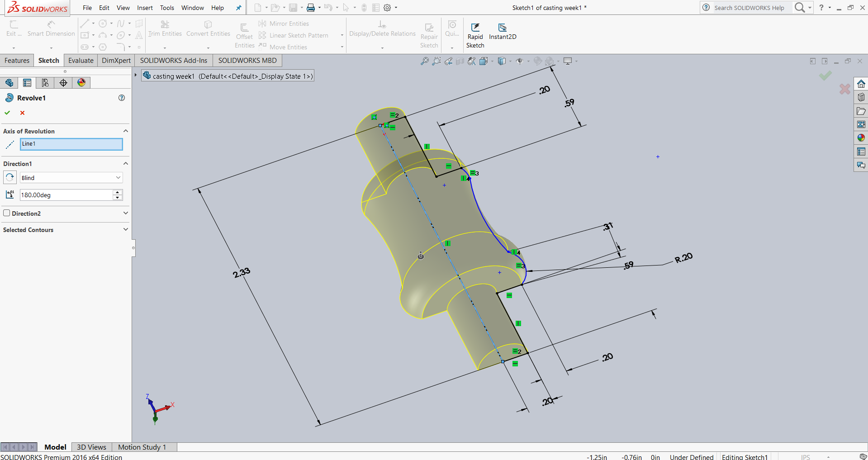Image resolution: width=868 pixels, height=460 pixels.
Task: Open the PropertyManager tab icon
Action: click(x=27, y=83)
